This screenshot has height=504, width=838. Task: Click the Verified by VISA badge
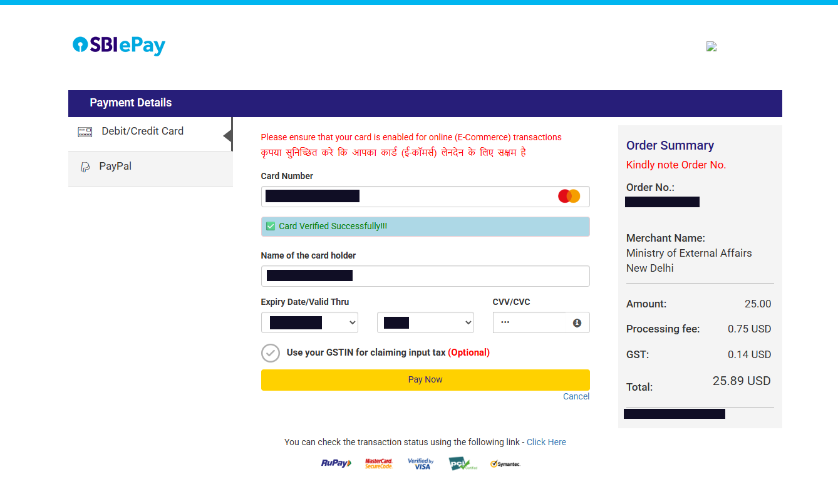click(421, 463)
